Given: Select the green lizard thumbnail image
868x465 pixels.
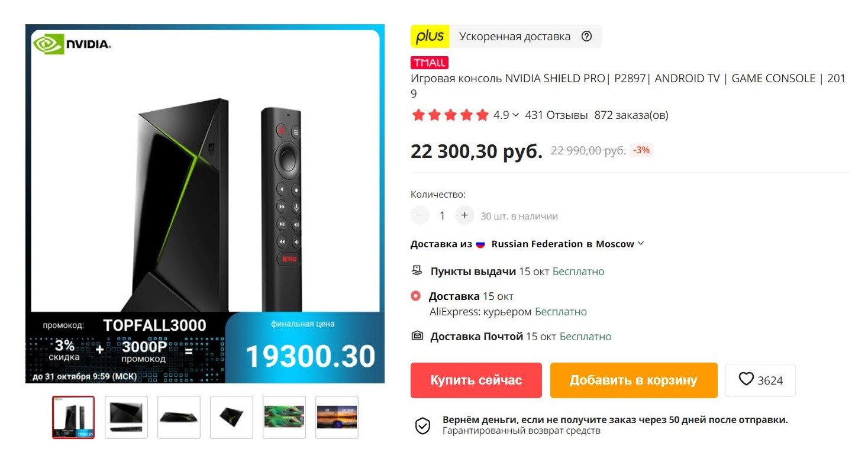Looking at the screenshot, I should (x=285, y=417).
